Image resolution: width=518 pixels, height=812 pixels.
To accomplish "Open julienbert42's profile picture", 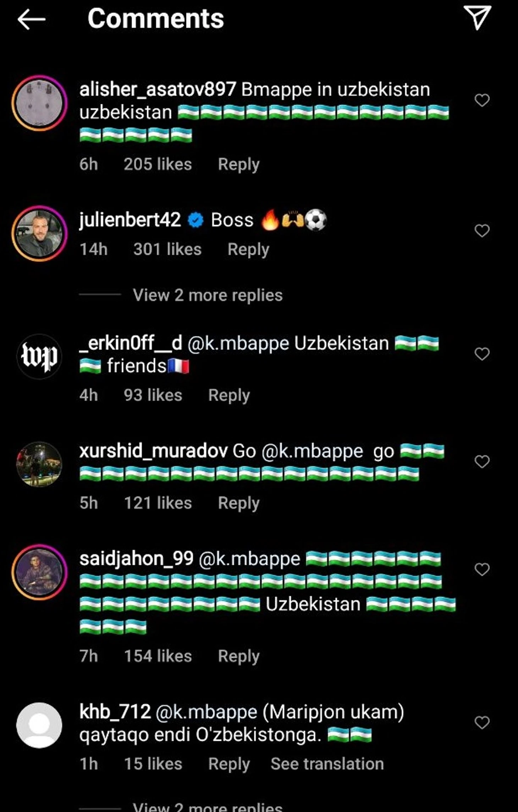I will point(39,233).
